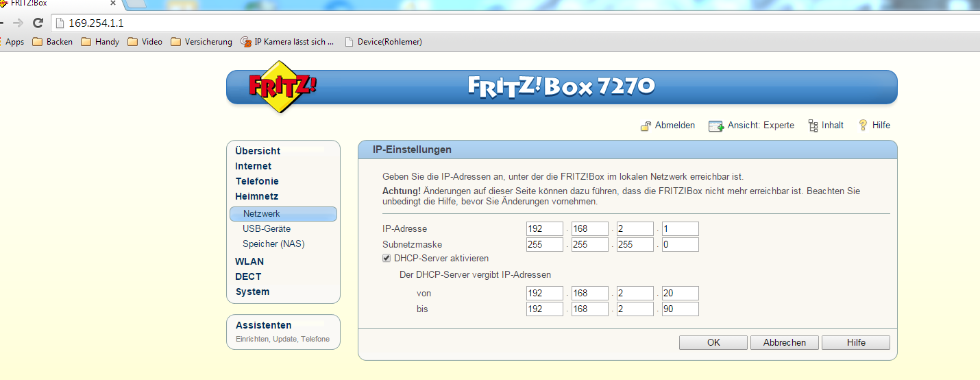Image resolution: width=980 pixels, height=380 pixels.
Task: Open the WLAN menu
Action: point(249,261)
